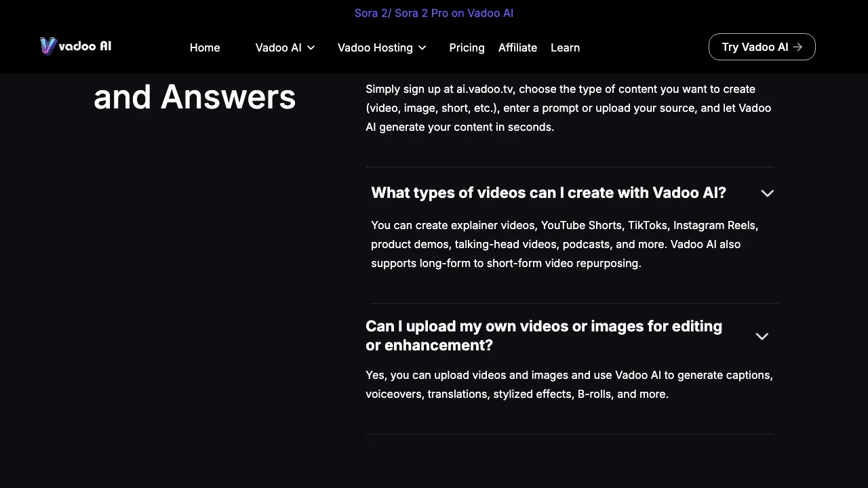Go to the Home page
Image resolution: width=868 pixels, height=488 pixels.
pyautogui.click(x=204, y=47)
